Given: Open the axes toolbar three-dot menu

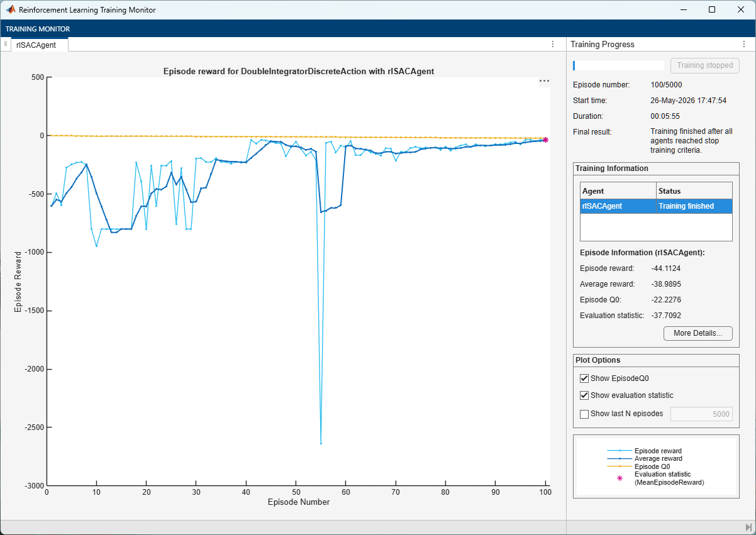Looking at the screenshot, I should click(544, 81).
